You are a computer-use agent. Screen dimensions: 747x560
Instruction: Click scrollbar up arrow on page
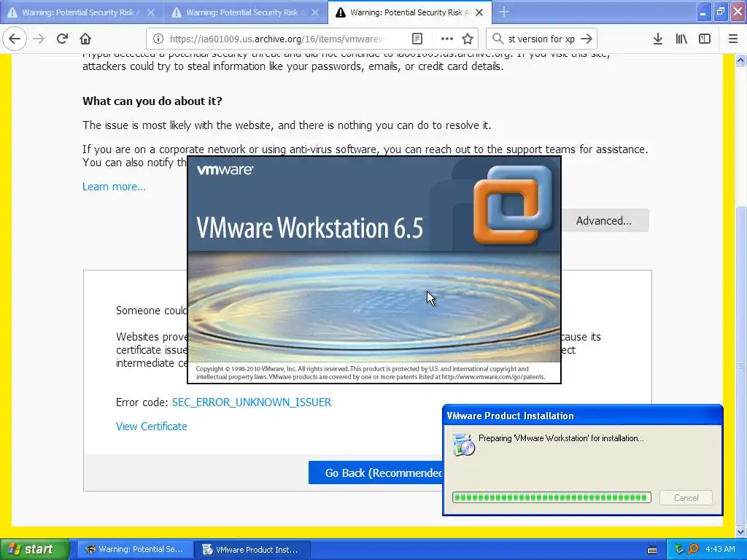coord(741,60)
